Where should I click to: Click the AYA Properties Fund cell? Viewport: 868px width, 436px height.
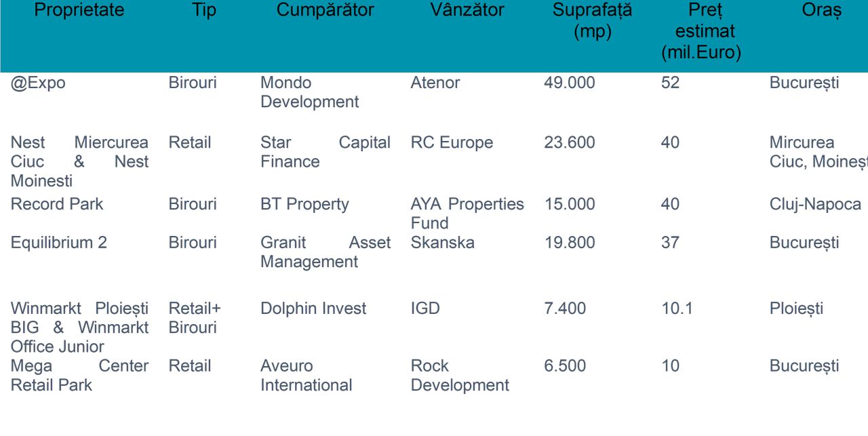point(467,214)
